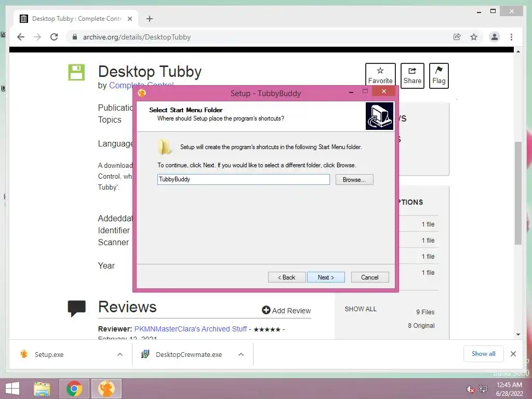Expand the DesktopCrewmate.exe download options arrow

pos(241,354)
